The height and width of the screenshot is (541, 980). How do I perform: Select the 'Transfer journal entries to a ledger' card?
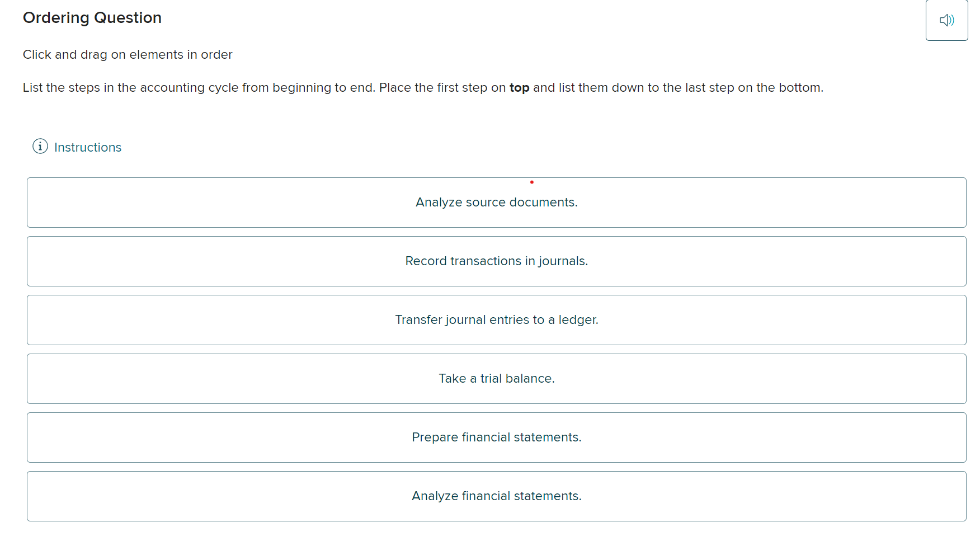click(x=496, y=319)
